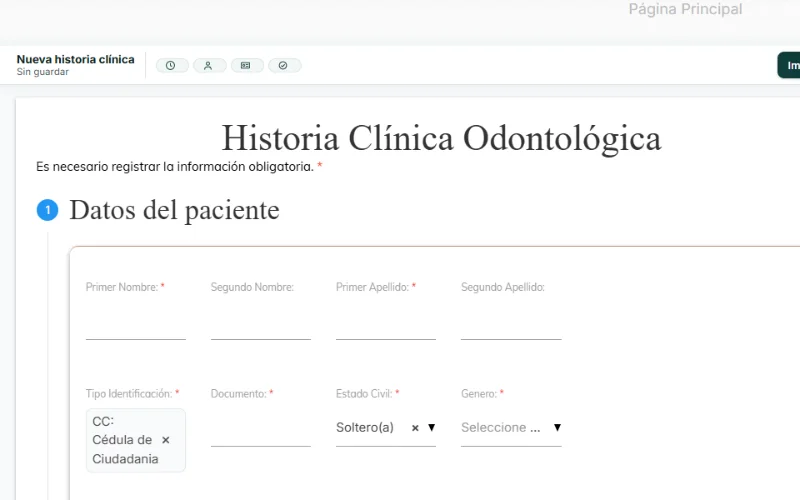This screenshot has width=800, height=500.
Task: Click the 'Primer Apellido:' label
Action: click(372, 287)
